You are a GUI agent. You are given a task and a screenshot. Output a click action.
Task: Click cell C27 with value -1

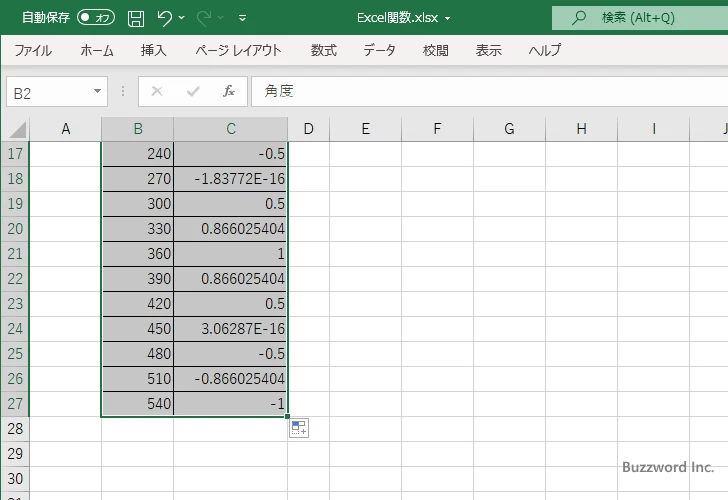[x=231, y=404]
